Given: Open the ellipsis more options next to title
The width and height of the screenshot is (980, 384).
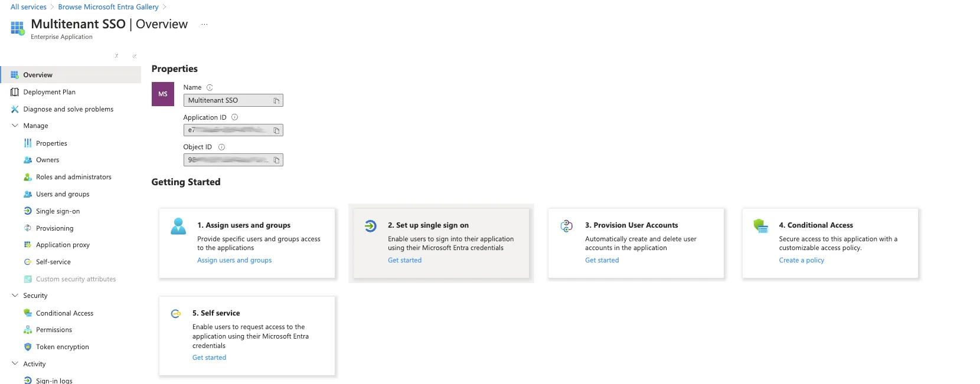Looking at the screenshot, I should (204, 25).
